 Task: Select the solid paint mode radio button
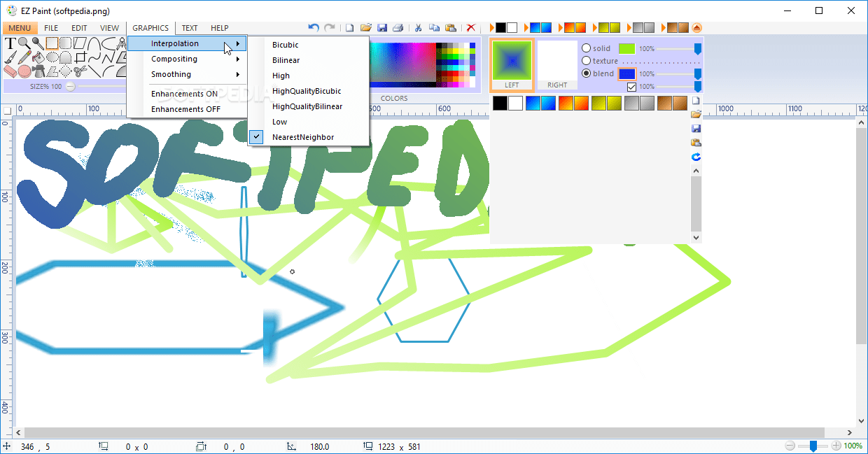tap(586, 48)
